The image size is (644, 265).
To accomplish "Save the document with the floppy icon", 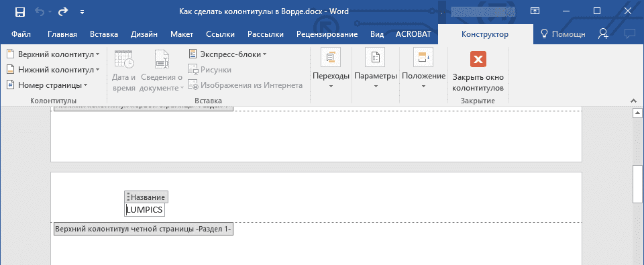I will point(19,12).
